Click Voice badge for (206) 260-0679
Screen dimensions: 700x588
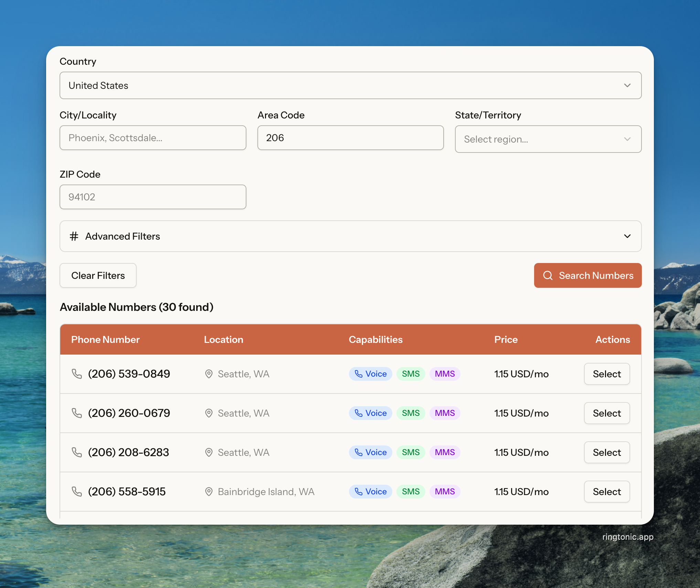(371, 413)
